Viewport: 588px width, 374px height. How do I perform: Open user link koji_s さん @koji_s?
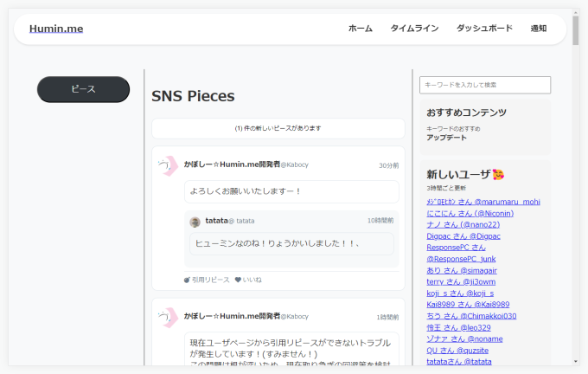pos(460,293)
